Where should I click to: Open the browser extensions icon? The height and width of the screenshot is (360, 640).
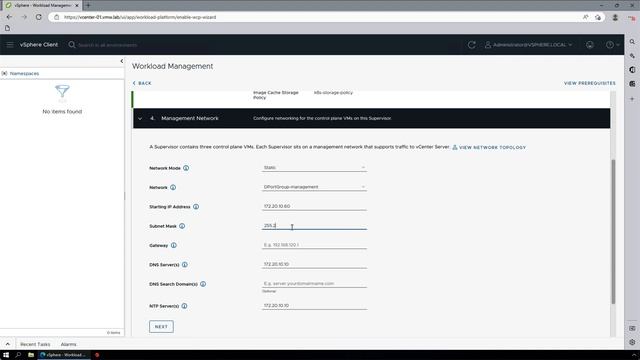(x=598, y=17)
